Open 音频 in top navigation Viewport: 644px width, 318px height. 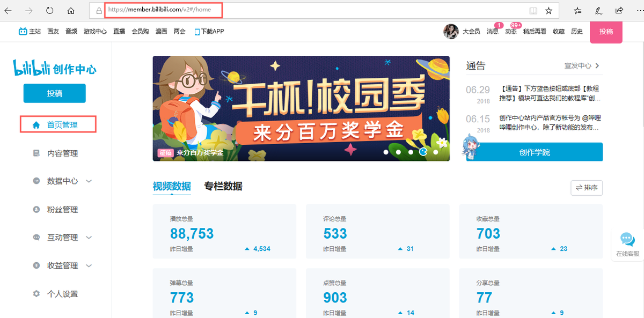pos(71,32)
